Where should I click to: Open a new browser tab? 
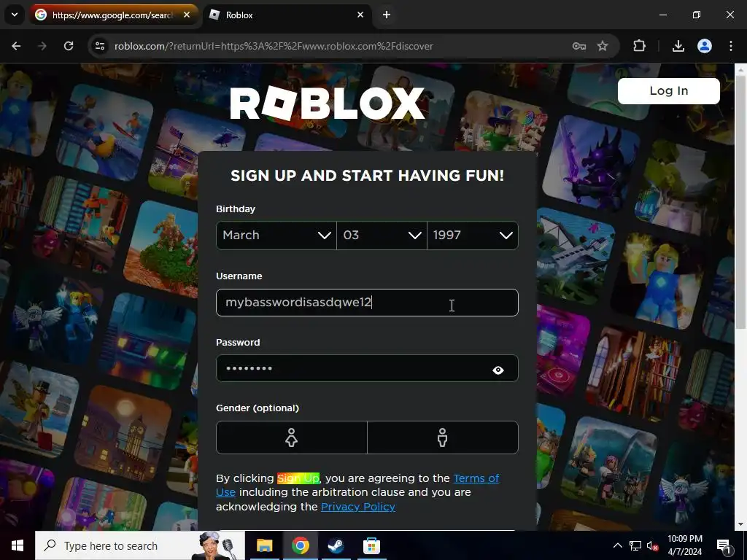pos(387,15)
